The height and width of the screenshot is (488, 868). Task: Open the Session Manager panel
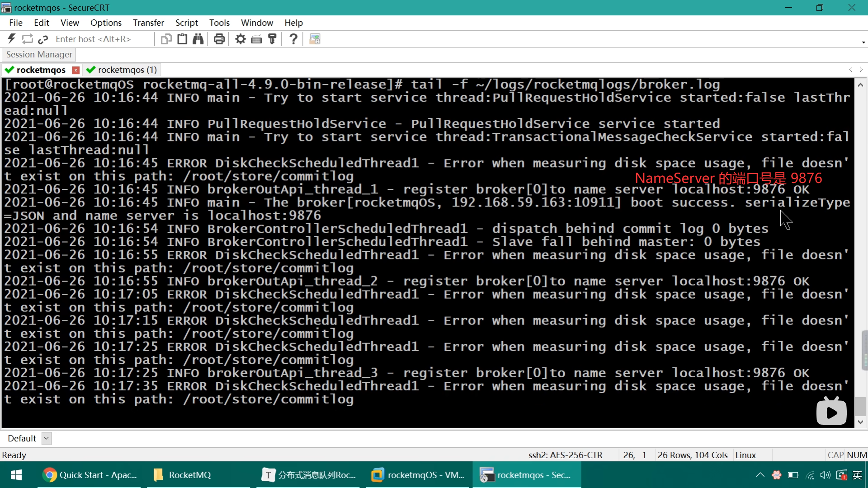(x=39, y=54)
